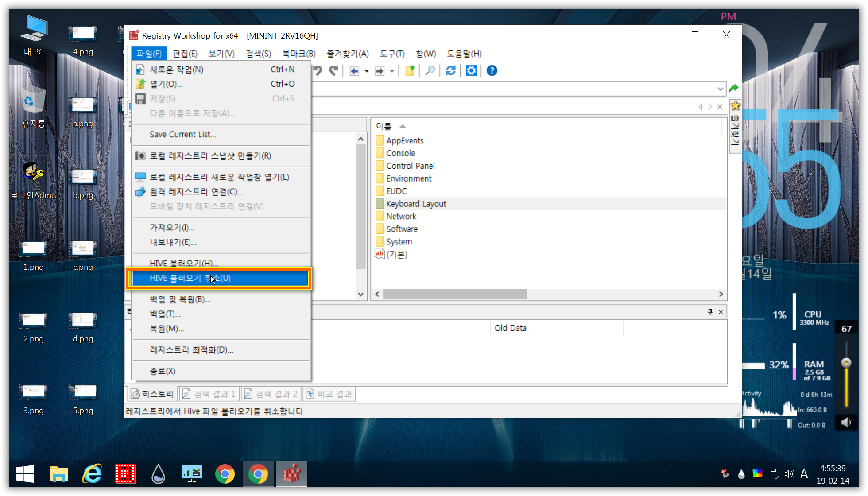
Task: Open options via the blue gear icon
Action: (x=471, y=71)
